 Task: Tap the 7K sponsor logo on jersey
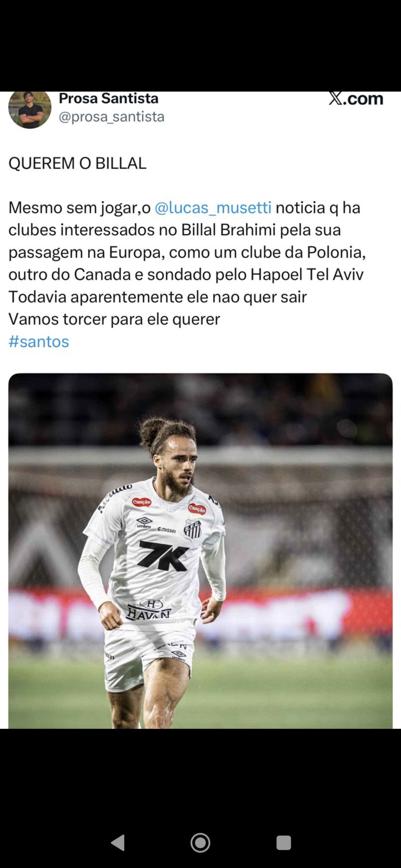pyautogui.click(x=163, y=555)
